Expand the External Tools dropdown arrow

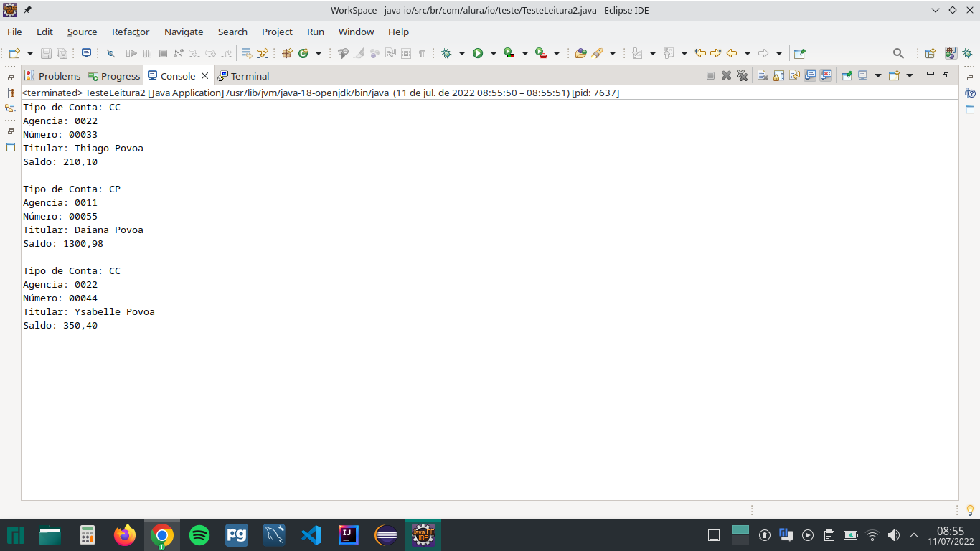click(x=557, y=53)
